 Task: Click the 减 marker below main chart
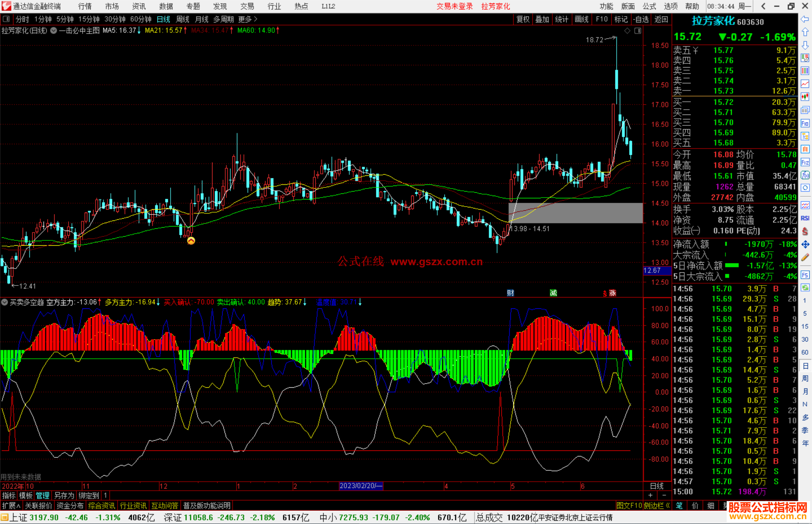pos(553,293)
